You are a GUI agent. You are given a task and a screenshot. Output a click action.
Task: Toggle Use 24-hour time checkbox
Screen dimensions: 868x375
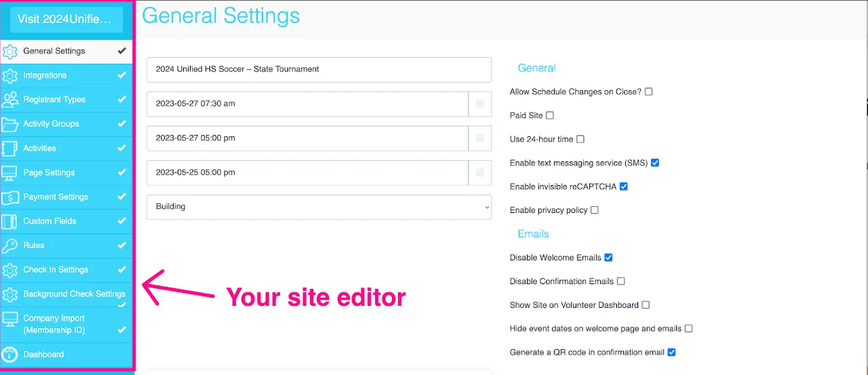coord(580,139)
